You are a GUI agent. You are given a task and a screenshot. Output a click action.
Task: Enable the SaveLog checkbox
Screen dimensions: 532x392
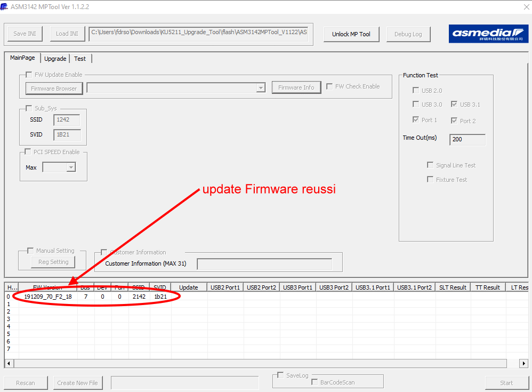tap(280, 375)
